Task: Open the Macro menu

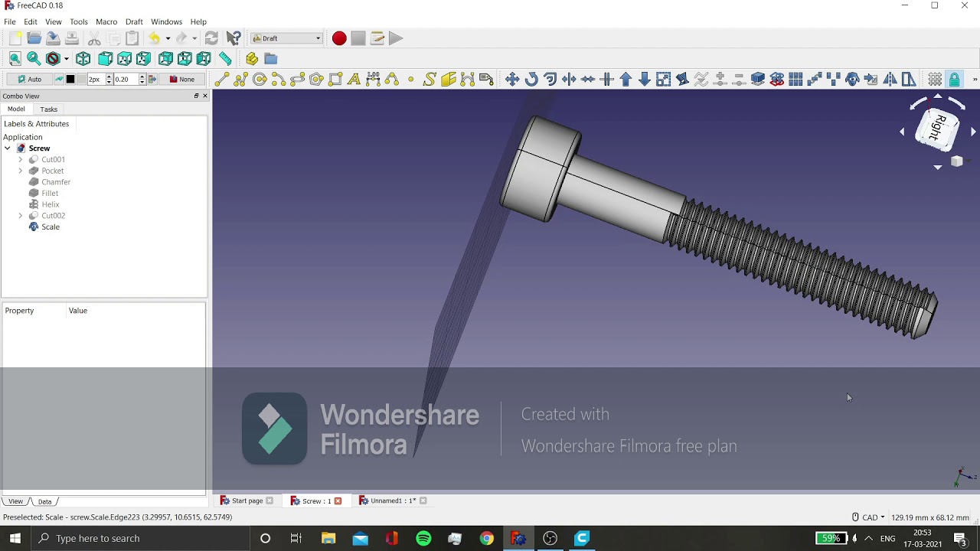Action: (106, 22)
